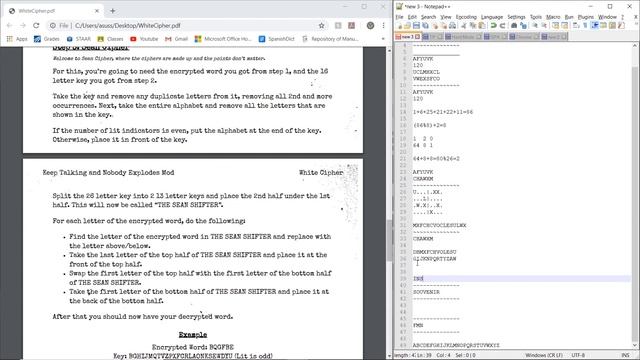Open Run menu in Notepad++
This screenshot has height=360, width=640.
pos(569,17)
